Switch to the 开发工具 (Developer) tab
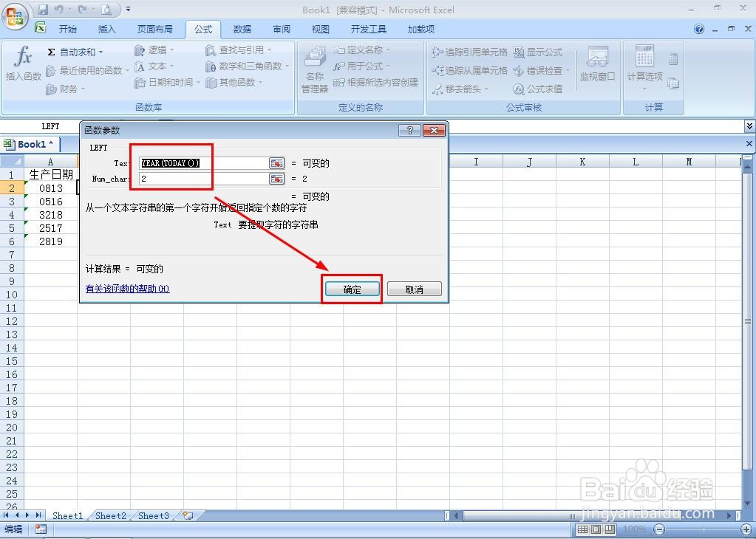This screenshot has height=539, width=756. coord(368,29)
